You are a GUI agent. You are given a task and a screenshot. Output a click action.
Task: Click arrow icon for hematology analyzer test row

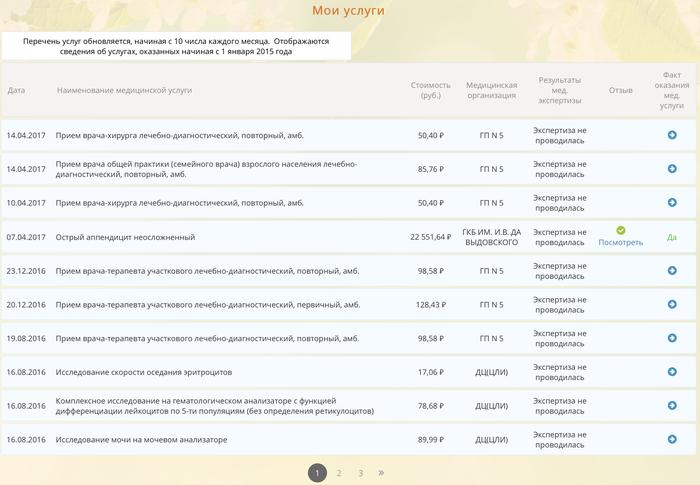point(672,406)
